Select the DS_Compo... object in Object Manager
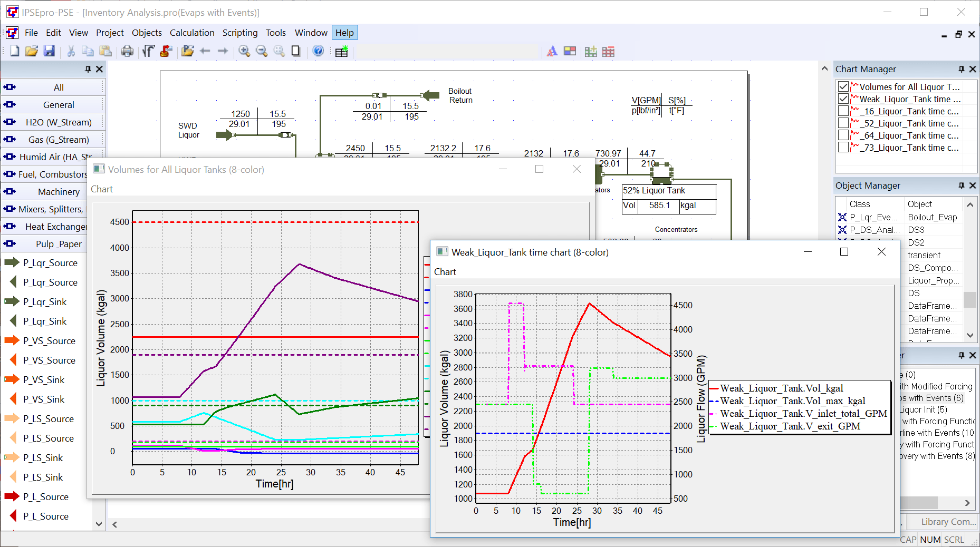The image size is (980, 547). (932, 268)
